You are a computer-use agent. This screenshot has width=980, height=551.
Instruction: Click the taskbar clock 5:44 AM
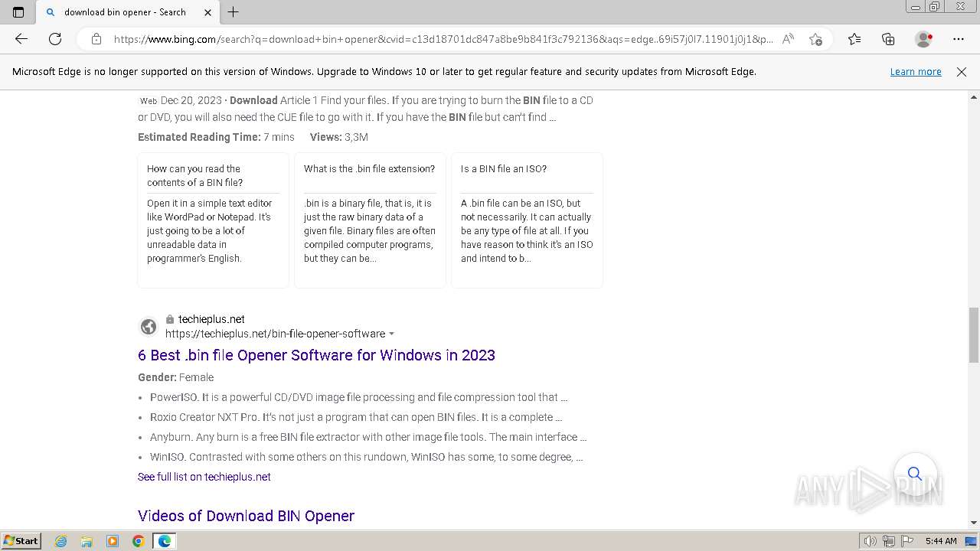coord(941,541)
